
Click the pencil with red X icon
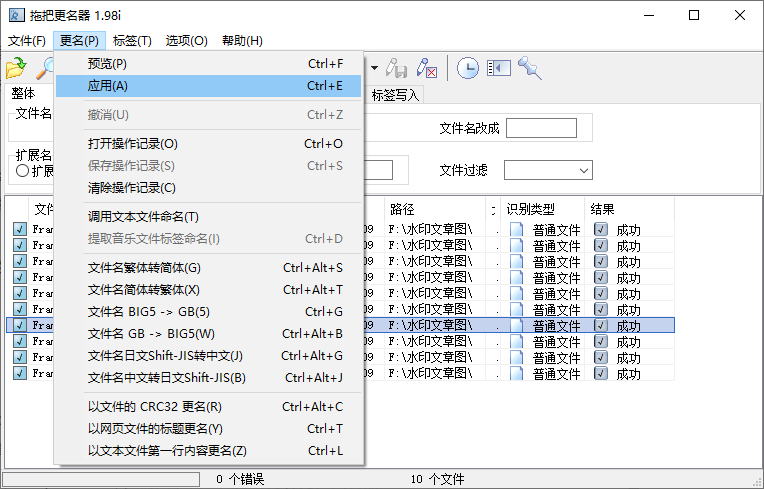426,68
